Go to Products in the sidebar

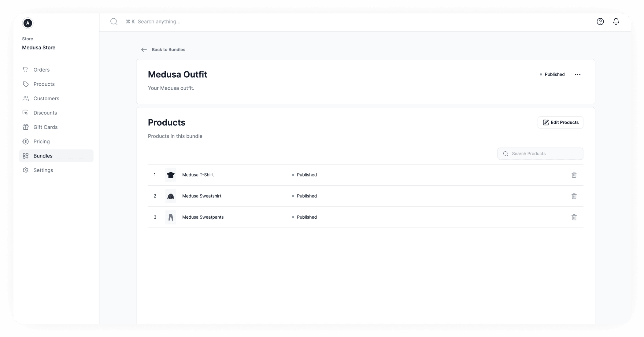coord(44,84)
